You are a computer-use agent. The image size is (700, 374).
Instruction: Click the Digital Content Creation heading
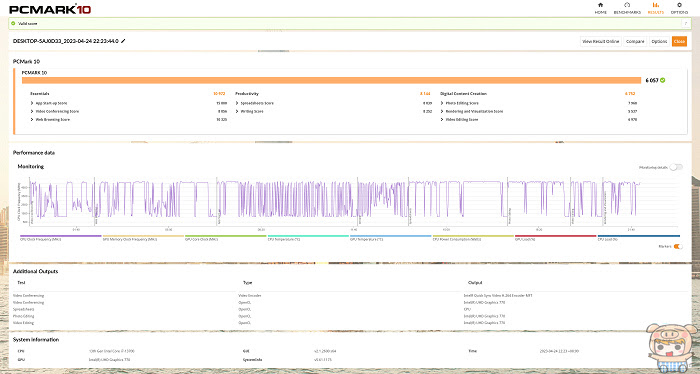[463, 94]
